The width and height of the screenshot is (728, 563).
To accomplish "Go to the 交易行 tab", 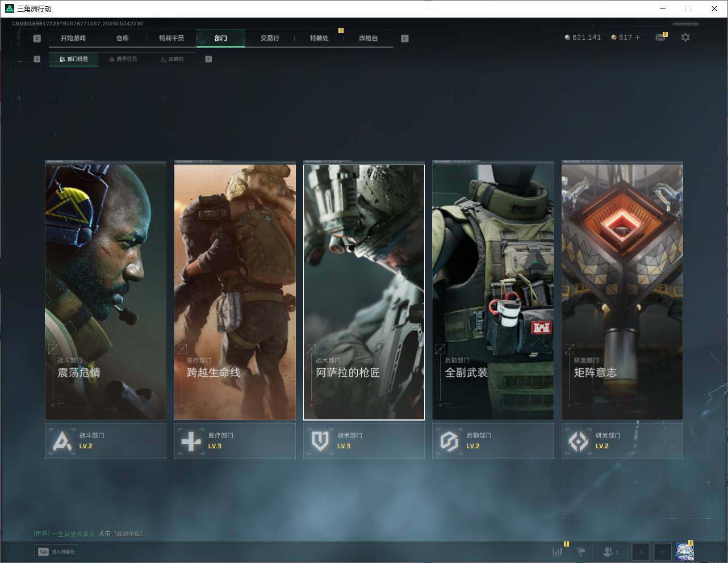I will pos(270,38).
